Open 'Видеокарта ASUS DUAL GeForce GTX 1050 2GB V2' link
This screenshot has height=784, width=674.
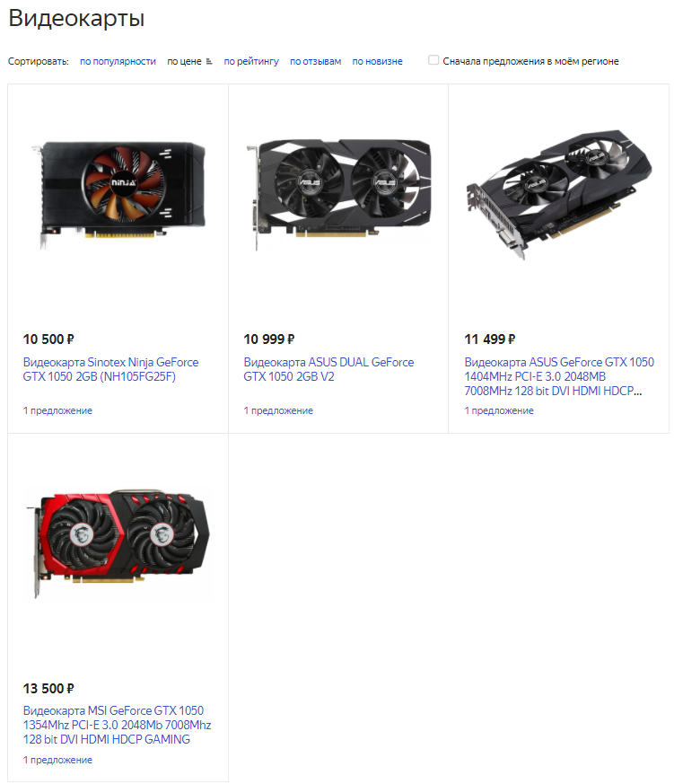pos(328,369)
